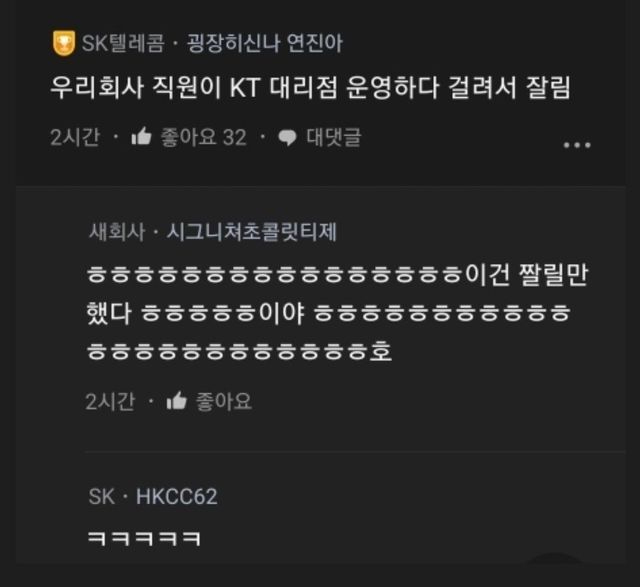Screen dimensions: 640x587
Task: Open the SK company link on second comment
Action: (x=102, y=497)
